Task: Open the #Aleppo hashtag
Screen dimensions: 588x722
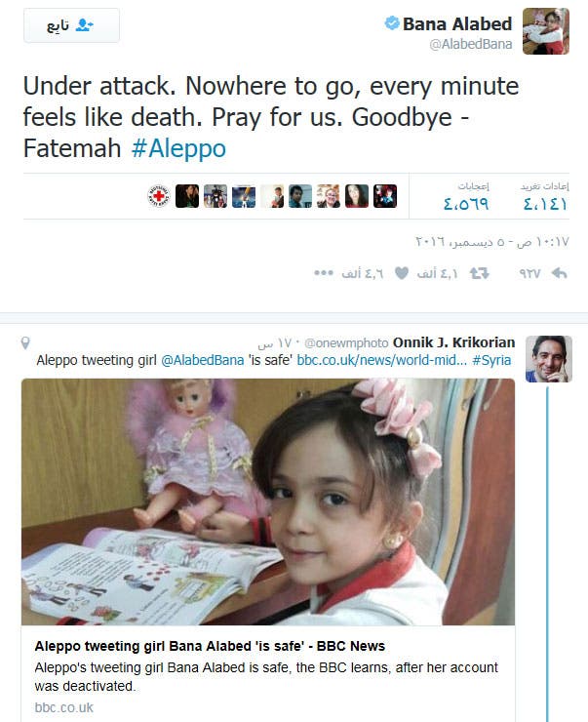Action: (x=178, y=148)
